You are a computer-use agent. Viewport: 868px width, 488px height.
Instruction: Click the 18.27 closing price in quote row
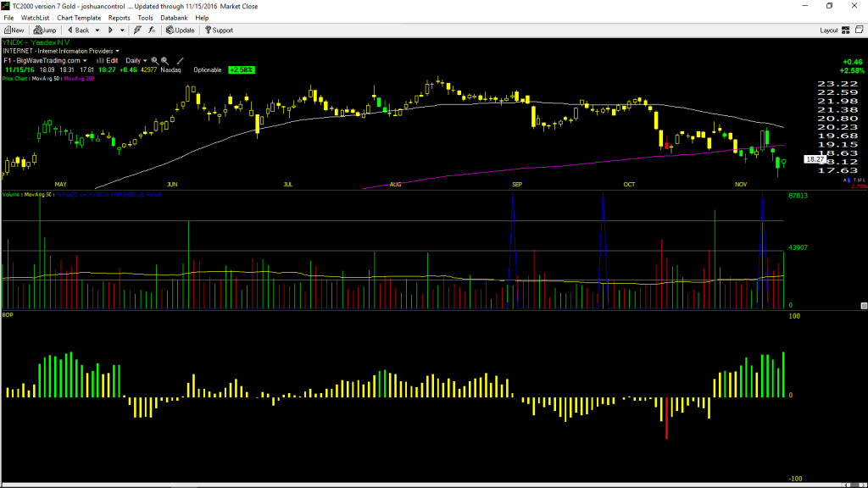click(x=107, y=70)
